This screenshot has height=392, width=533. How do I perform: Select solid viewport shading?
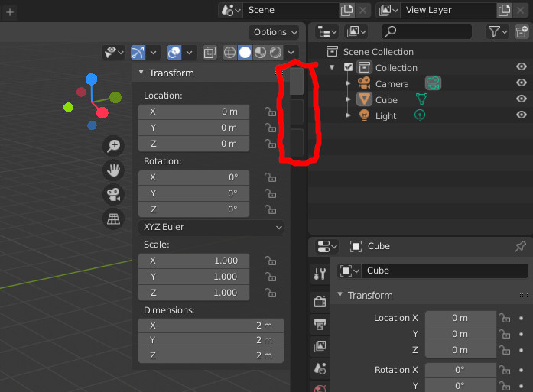coord(245,53)
